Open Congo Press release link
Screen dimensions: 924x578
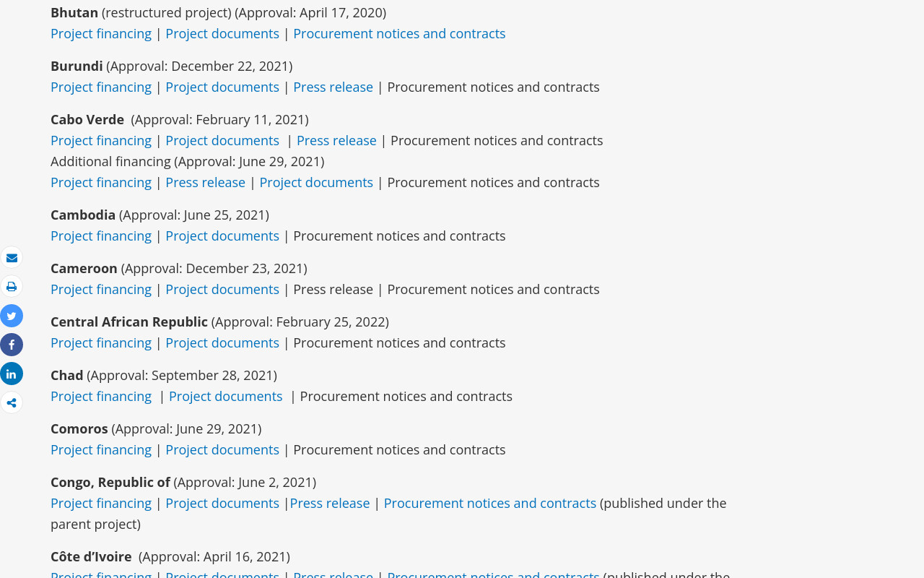tap(330, 504)
